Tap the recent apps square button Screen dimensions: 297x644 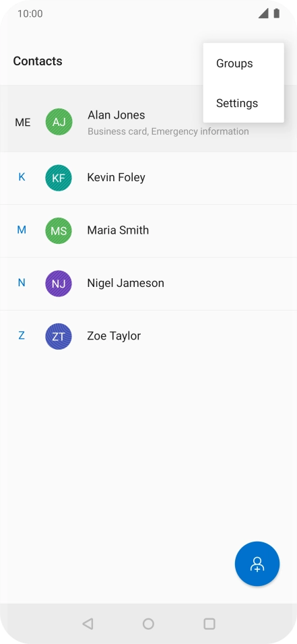click(209, 624)
